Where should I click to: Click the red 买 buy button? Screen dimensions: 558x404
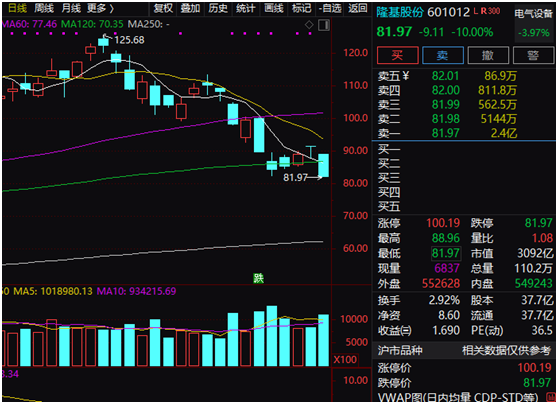point(398,55)
